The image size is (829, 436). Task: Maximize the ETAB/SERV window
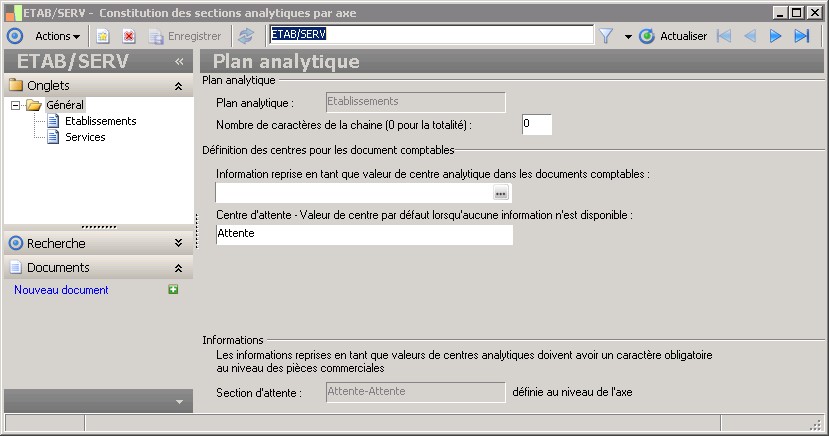click(x=797, y=12)
